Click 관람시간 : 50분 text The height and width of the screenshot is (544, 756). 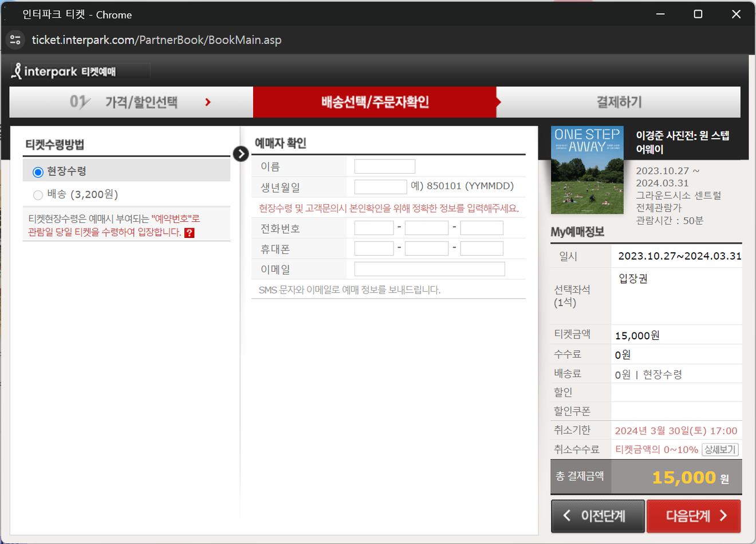click(670, 221)
